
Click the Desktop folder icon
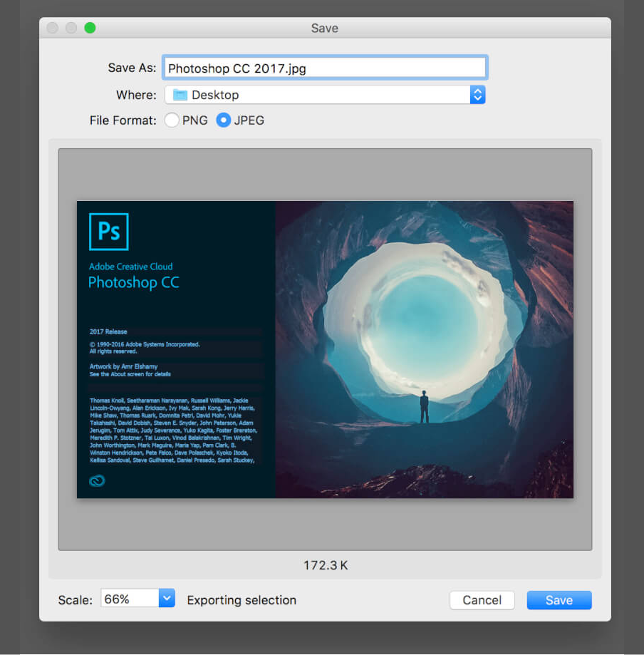pyautogui.click(x=180, y=95)
